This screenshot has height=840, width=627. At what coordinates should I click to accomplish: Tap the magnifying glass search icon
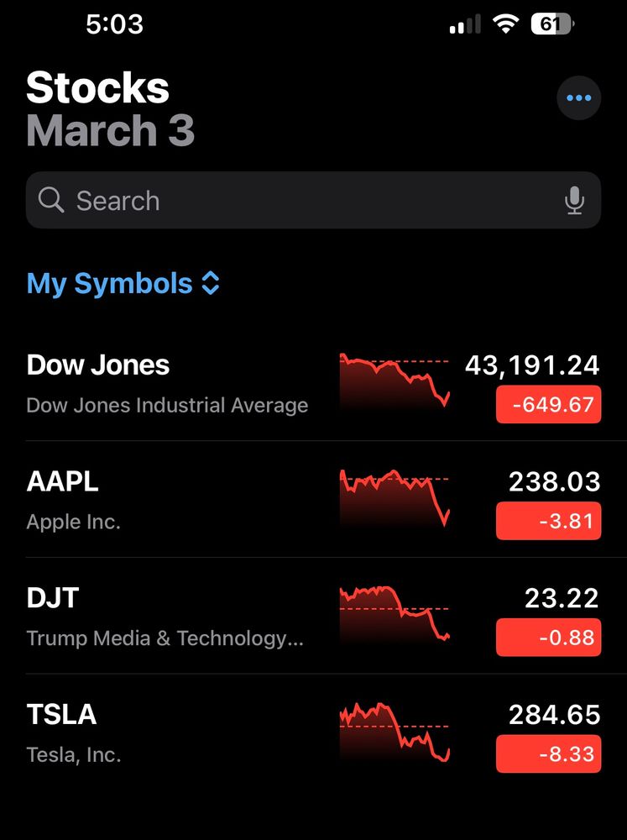[51, 200]
